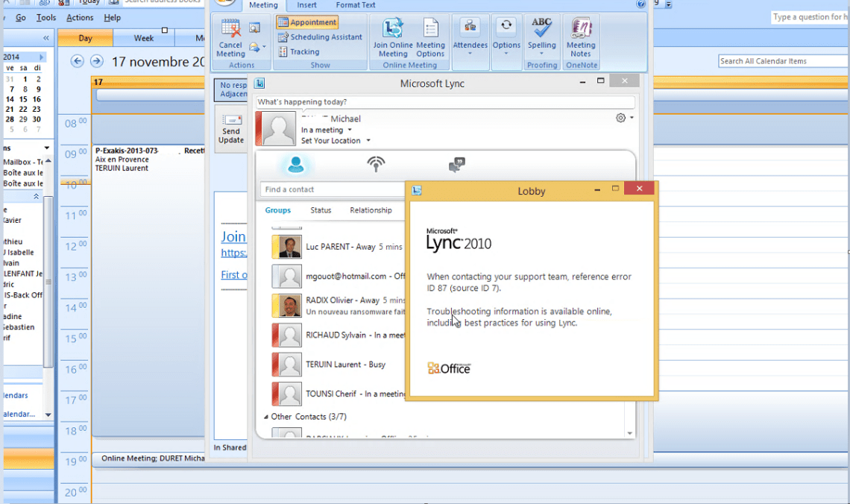Click the Meeting Options icon

pyautogui.click(x=430, y=37)
